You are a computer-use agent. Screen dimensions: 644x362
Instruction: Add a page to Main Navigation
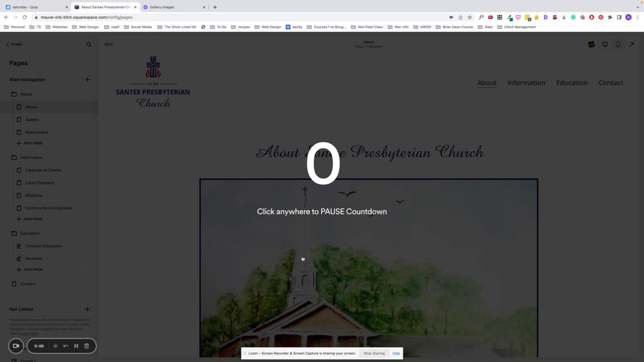click(x=87, y=79)
